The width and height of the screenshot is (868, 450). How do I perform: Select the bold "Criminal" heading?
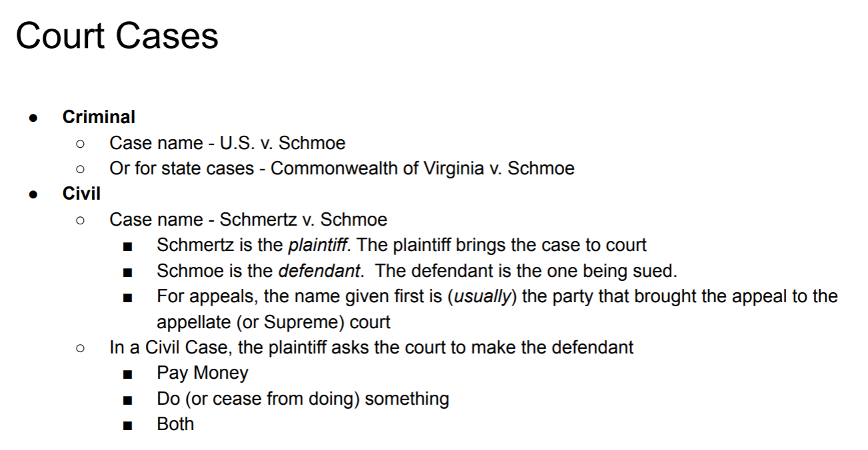click(x=99, y=117)
